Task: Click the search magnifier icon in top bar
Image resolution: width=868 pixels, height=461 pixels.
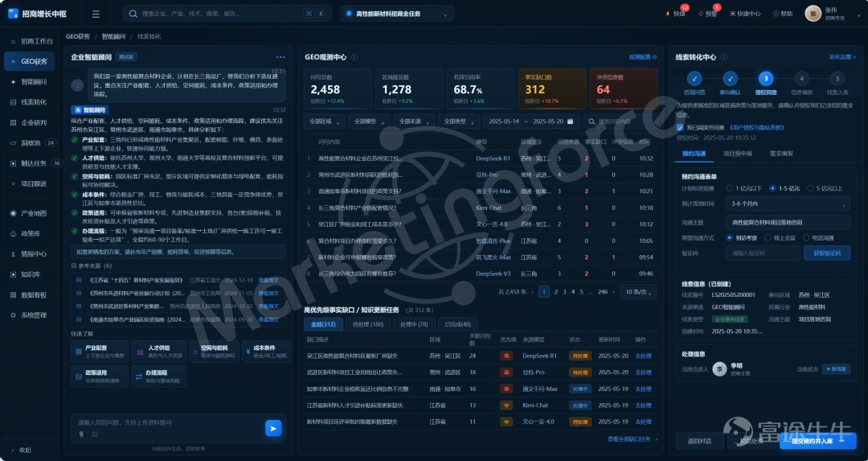Action: [133, 14]
